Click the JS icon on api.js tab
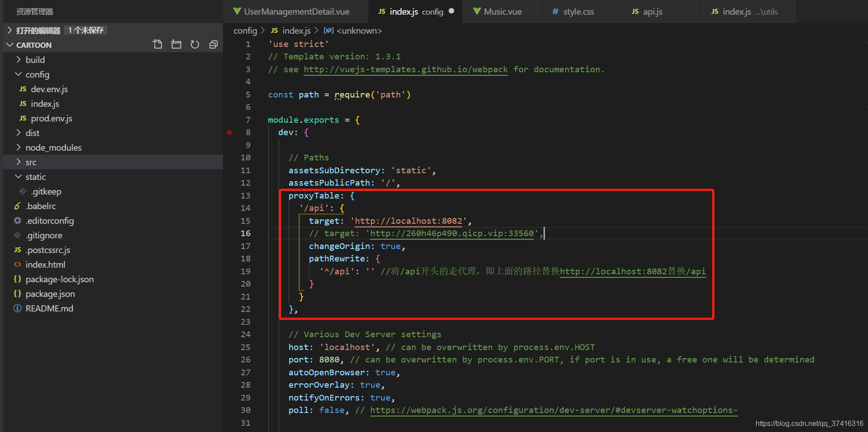The height and width of the screenshot is (432, 868). 635,12
